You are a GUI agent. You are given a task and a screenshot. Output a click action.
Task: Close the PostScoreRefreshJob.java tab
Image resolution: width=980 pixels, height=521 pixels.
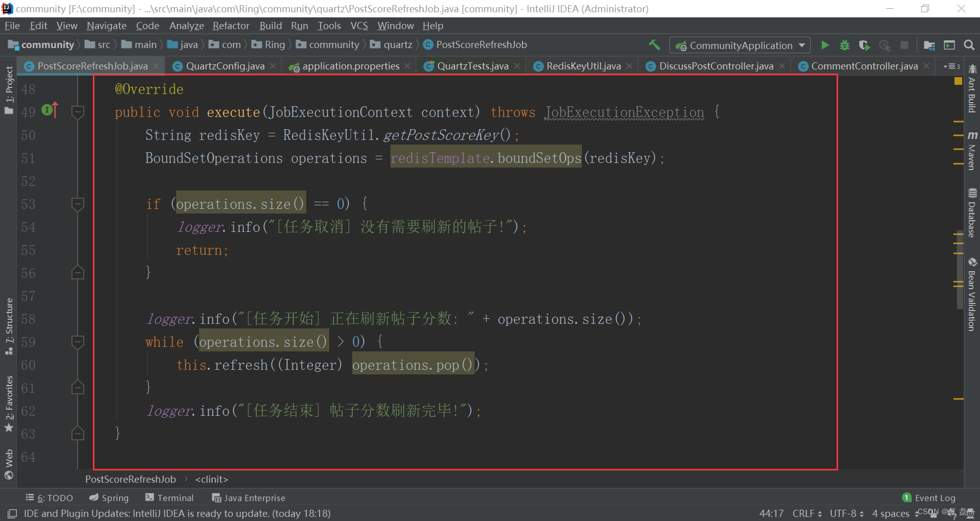[156, 66]
